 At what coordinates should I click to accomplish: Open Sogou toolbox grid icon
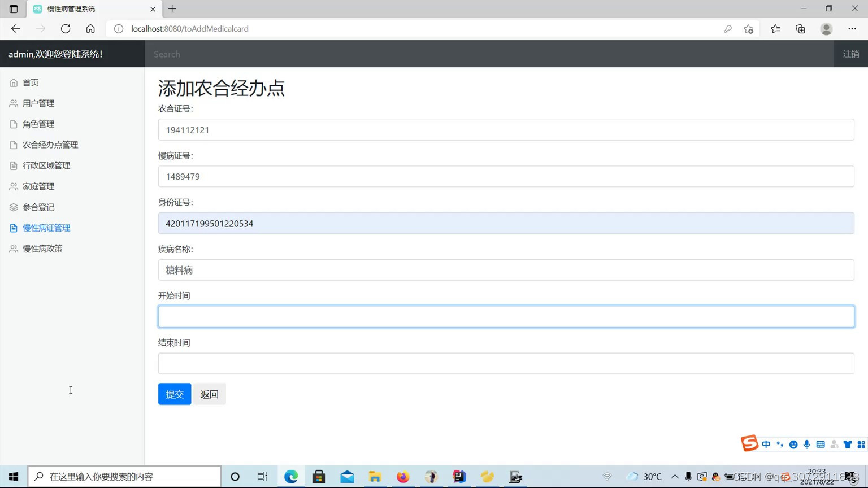point(861,445)
